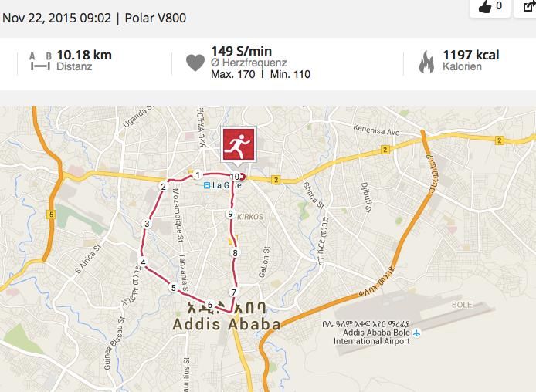Select kilometer marker 2 on route
The width and height of the screenshot is (536, 392).
coord(164,187)
